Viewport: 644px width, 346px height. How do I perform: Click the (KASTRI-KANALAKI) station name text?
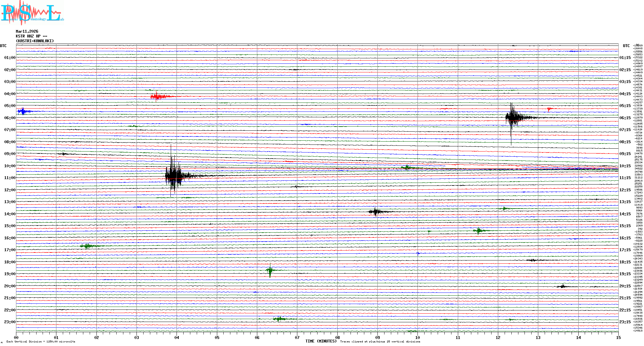35,41
